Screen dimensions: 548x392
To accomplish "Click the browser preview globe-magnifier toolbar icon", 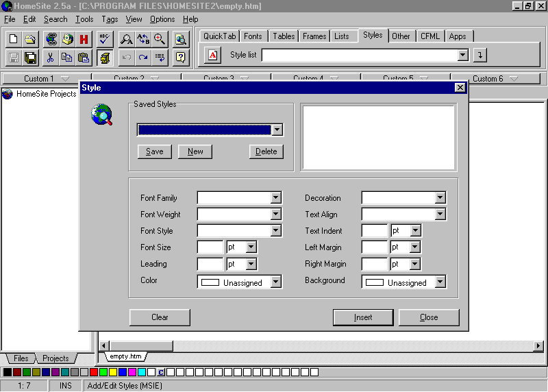I will (181, 39).
